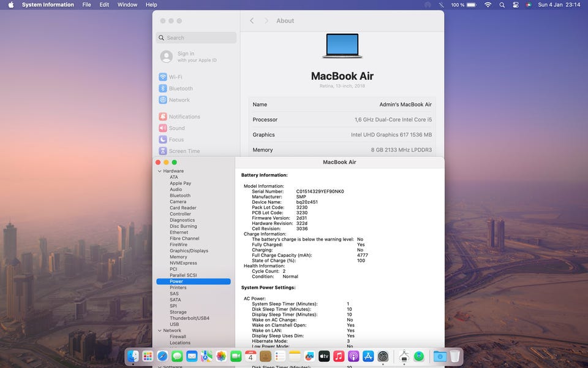Viewport: 588px width, 368px height.
Task: Click Sign in with your Apple ID
Action: click(x=196, y=56)
